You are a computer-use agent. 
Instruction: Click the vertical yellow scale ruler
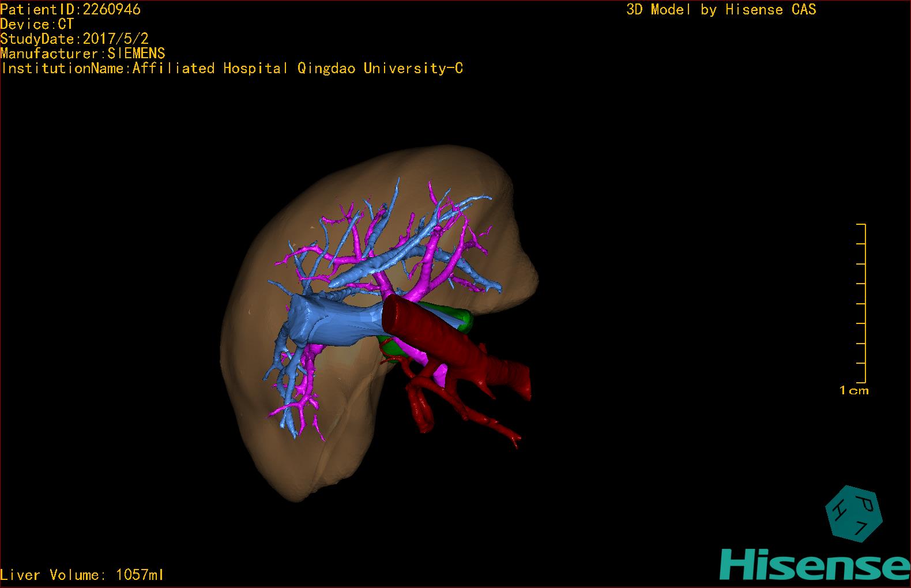click(864, 303)
